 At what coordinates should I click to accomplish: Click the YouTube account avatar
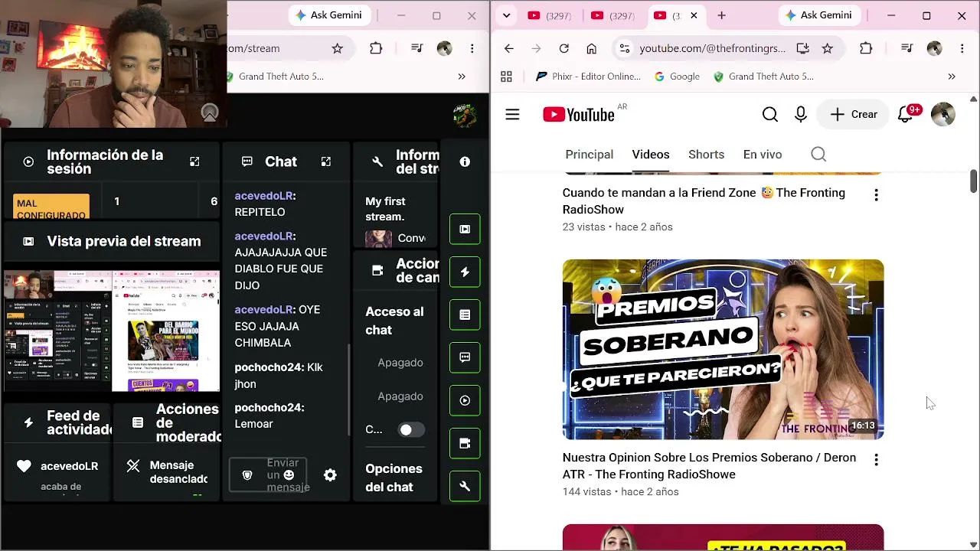click(x=943, y=115)
